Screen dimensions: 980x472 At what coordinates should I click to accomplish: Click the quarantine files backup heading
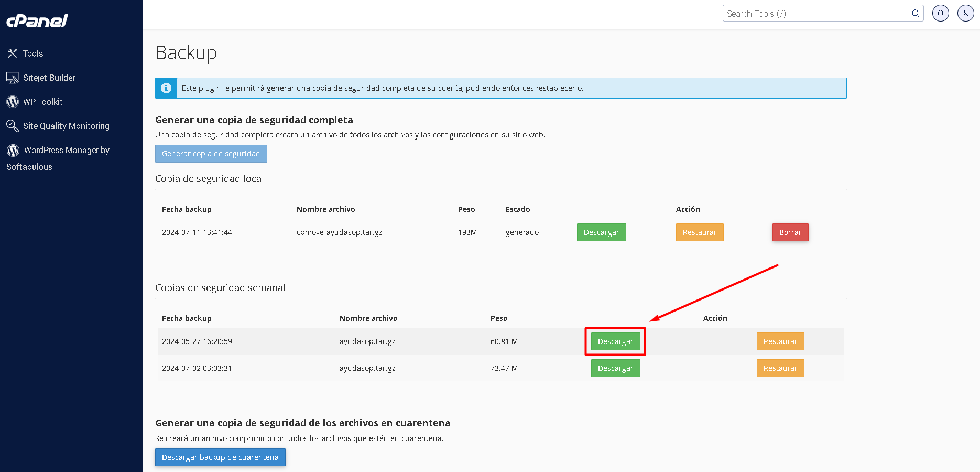(303, 423)
